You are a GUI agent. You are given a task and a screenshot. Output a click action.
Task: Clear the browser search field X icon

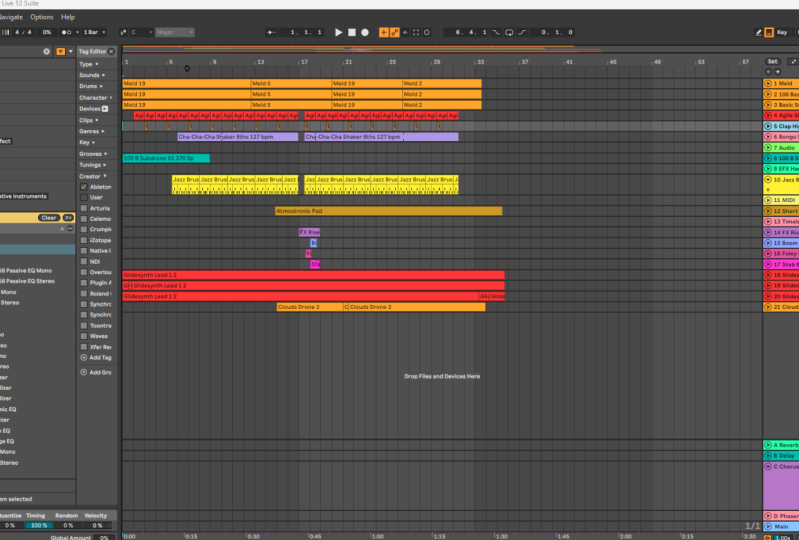(46, 51)
